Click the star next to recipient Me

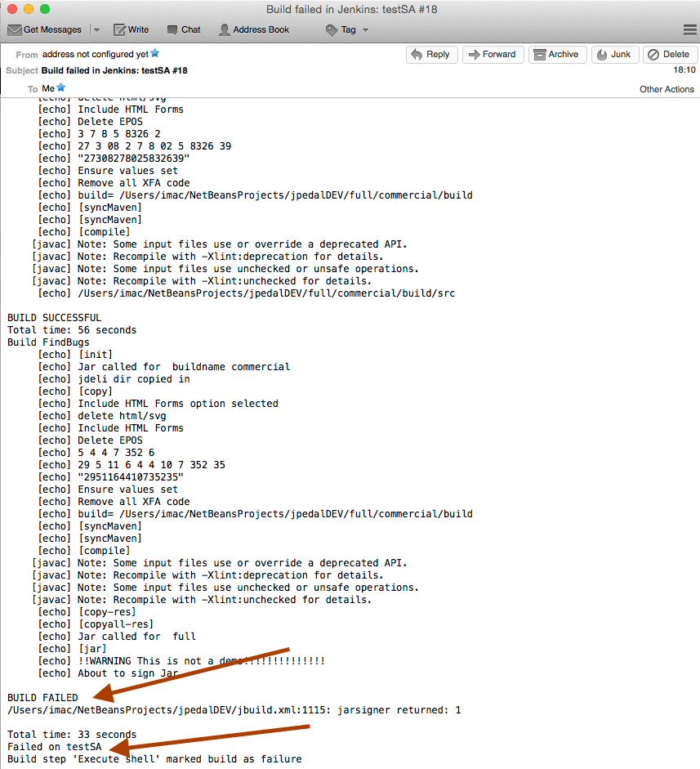point(61,87)
